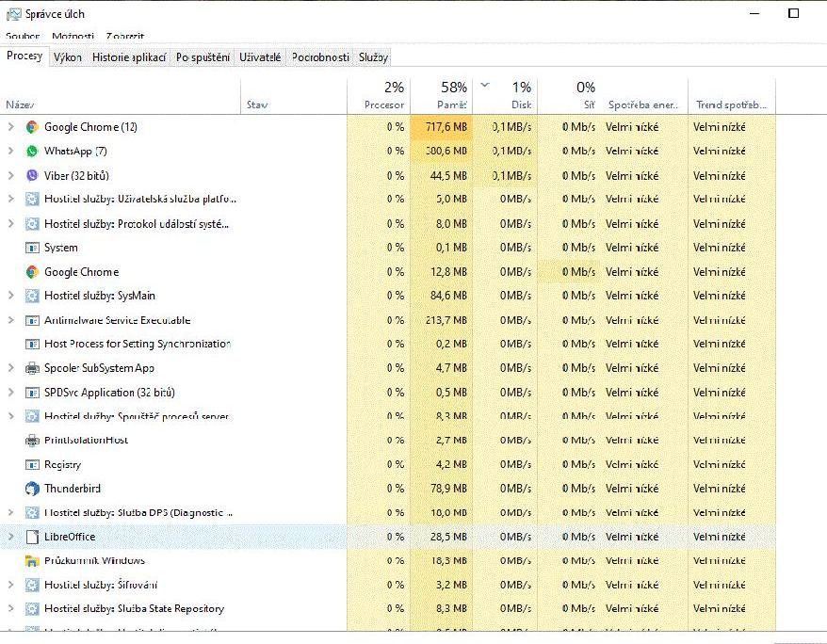Sort by the Síť column header
Screen dimensions: 827x644
click(x=570, y=96)
